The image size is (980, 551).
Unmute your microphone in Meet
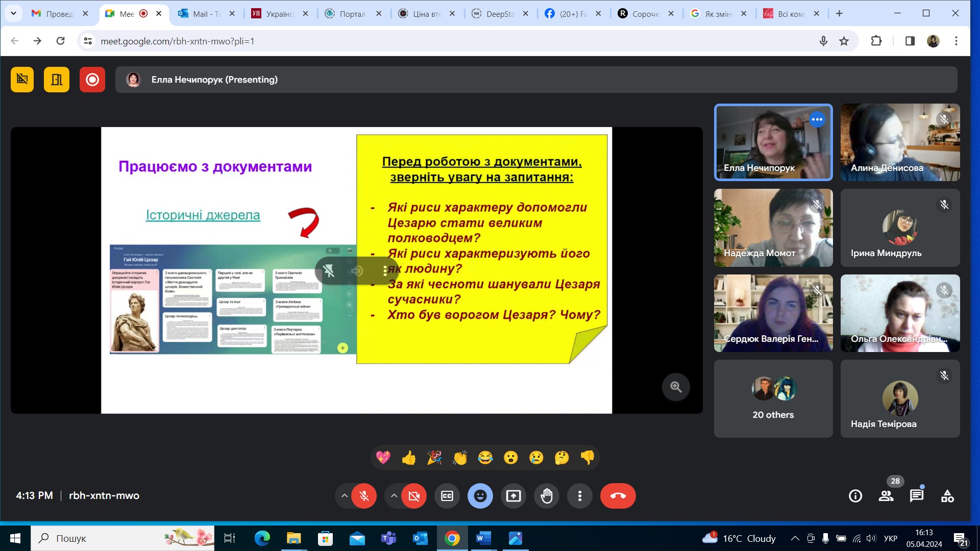click(364, 496)
